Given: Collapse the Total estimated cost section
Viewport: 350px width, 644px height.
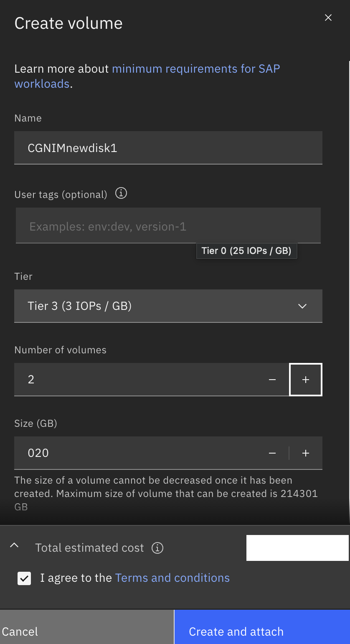Looking at the screenshot, I should [x=14, y=545].
